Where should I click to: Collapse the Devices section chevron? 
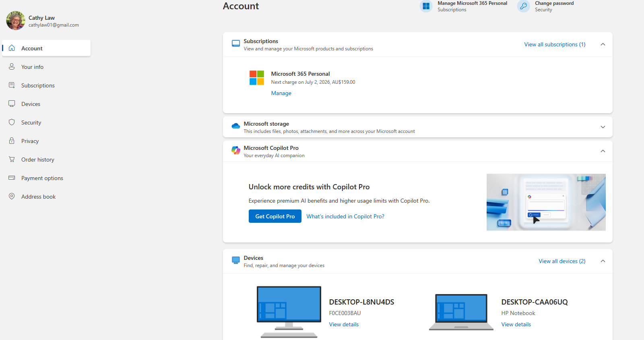point(603,261)
